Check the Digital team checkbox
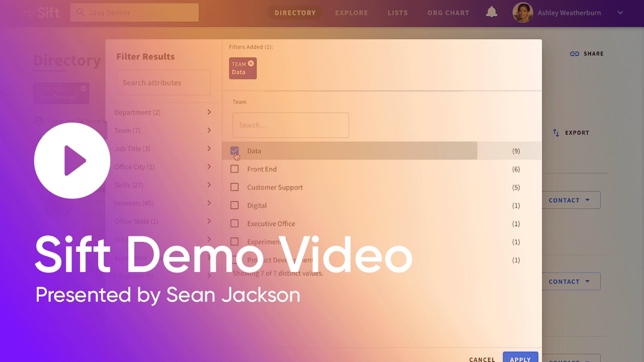Image resolution: width=644 pixels, height=362 pixels. (234, 205)
